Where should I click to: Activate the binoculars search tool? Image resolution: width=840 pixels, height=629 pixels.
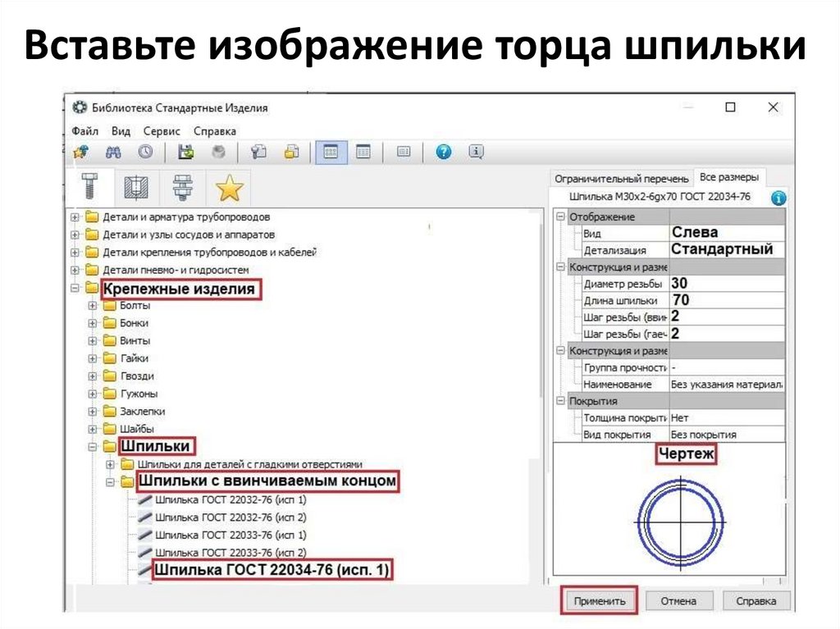point(115,152)
